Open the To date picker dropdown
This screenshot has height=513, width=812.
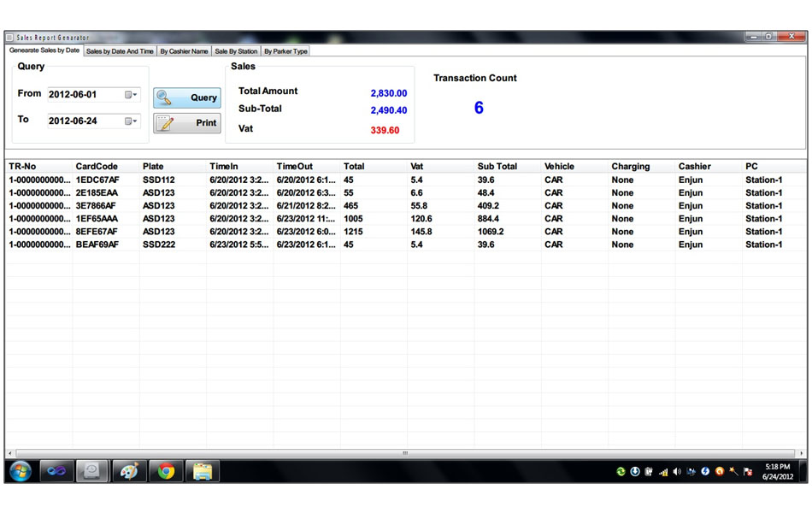coord(131,121)
